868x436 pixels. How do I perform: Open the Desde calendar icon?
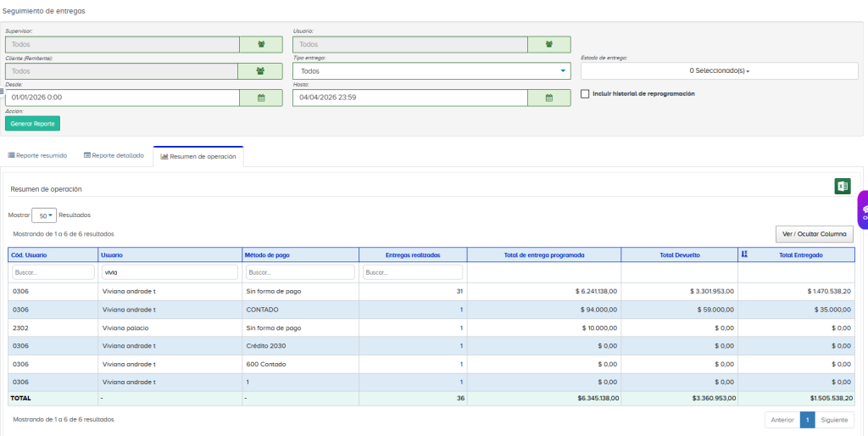tap(261, 98)
